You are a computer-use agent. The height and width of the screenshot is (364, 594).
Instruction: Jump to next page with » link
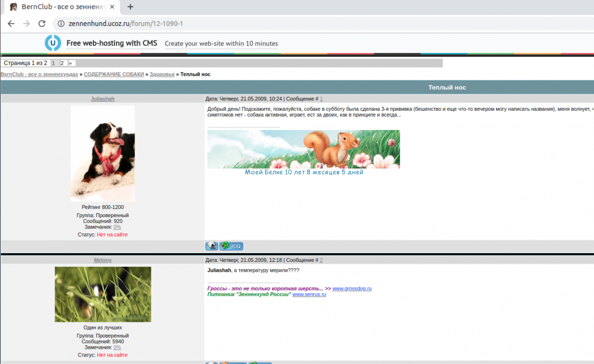(70, 63)
